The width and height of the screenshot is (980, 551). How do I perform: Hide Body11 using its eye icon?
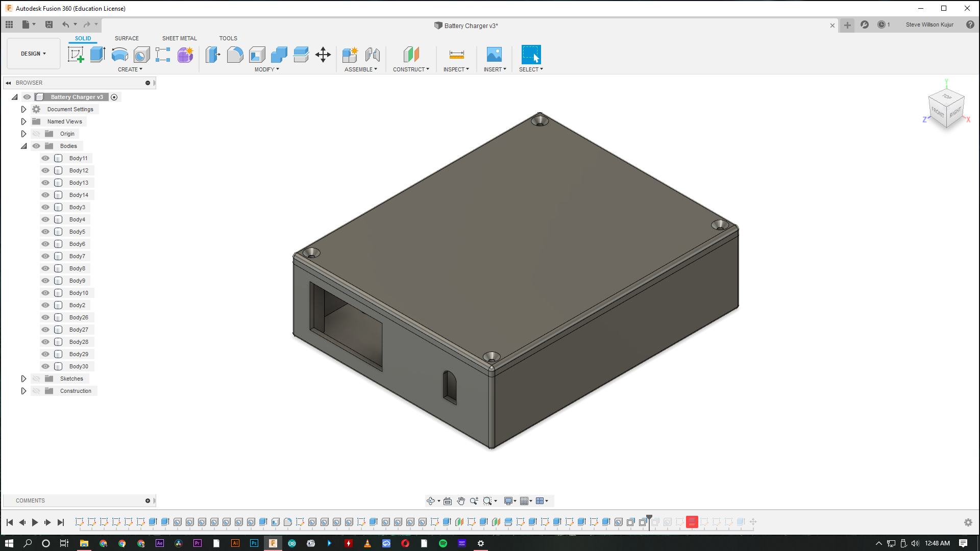coord(45,158)
